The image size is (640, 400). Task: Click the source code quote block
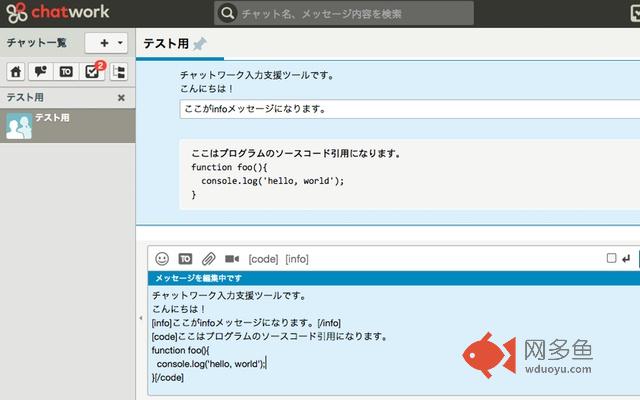[x=409, y=174]
